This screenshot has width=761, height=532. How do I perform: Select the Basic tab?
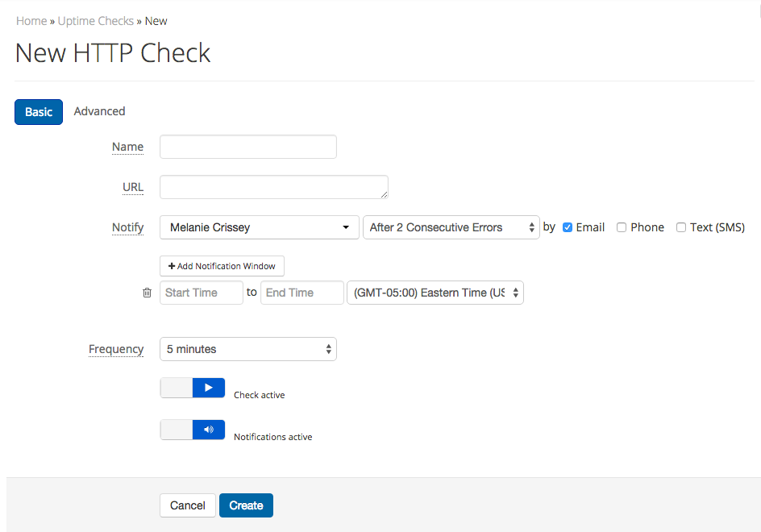[39, 112]
